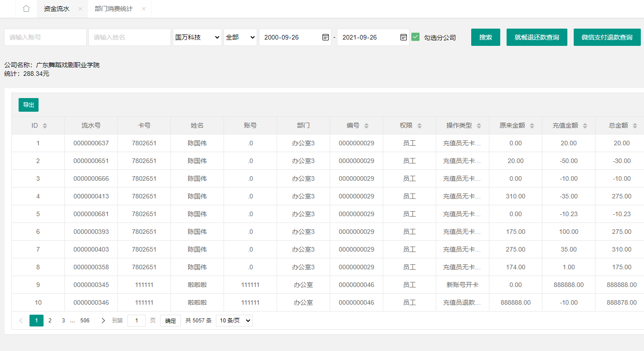The width and height of the screenshot is (644, 351).
Task: Close the 资金流水 tab
Action: click(x=80, y=9)
